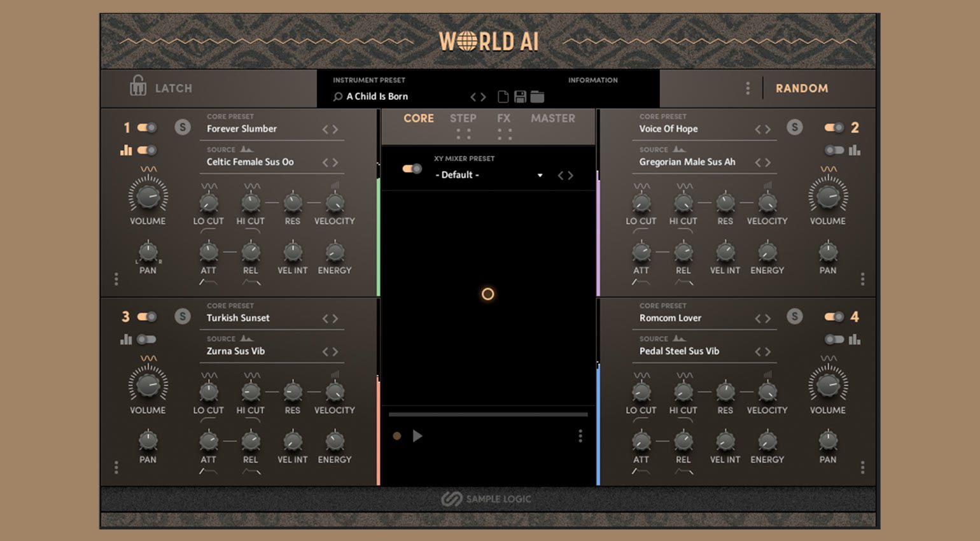This screenshot has width=980, height=541.
Task: Step Celtic Female Sus Oo source arrows
Action: (330, 162)
